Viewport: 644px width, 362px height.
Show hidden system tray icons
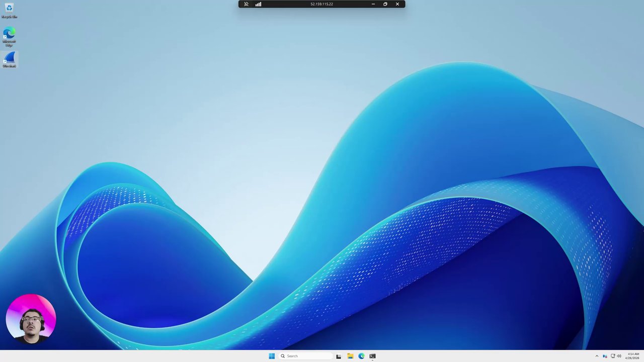[x=597, y=356]
